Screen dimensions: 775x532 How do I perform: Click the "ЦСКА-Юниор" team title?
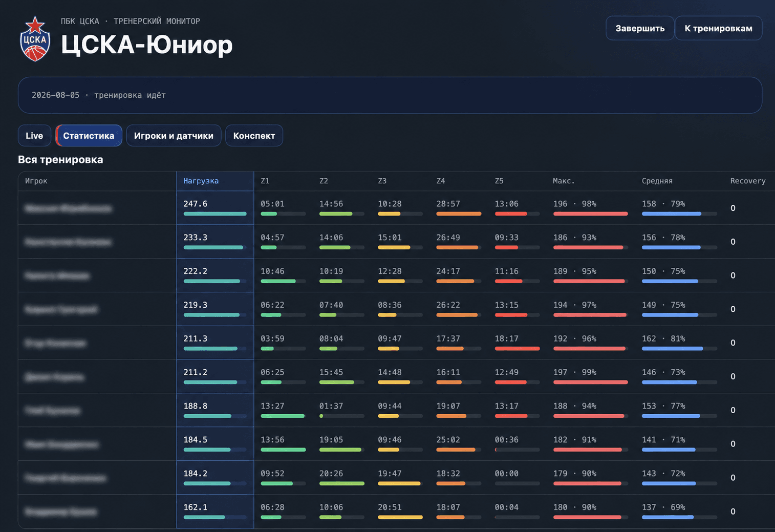coord(147,45)
